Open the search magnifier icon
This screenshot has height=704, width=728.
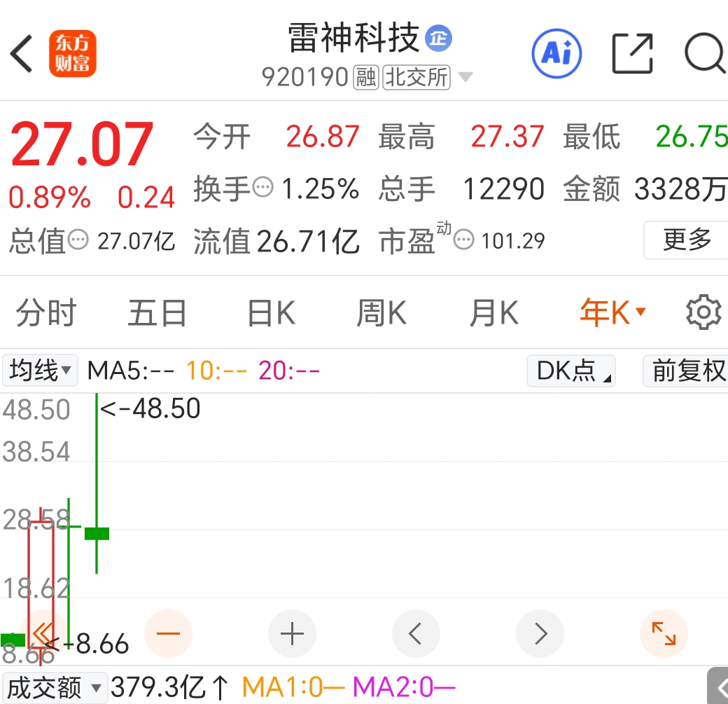706,53
